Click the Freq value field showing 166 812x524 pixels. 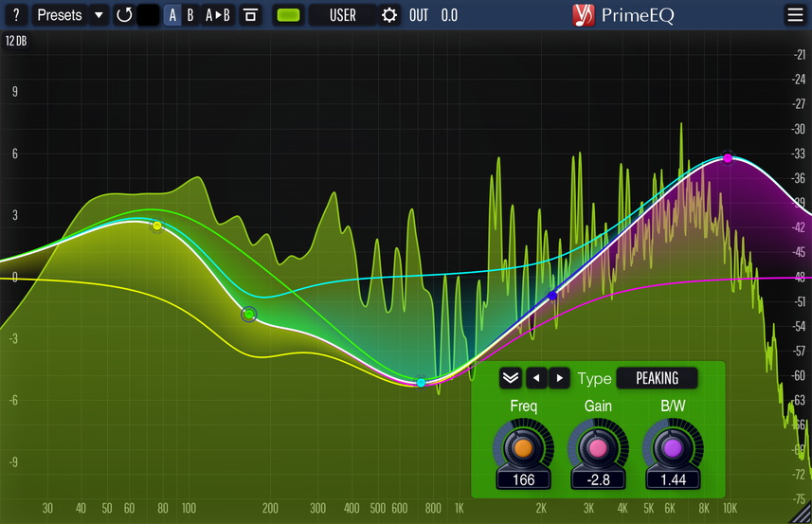point(523,480)
